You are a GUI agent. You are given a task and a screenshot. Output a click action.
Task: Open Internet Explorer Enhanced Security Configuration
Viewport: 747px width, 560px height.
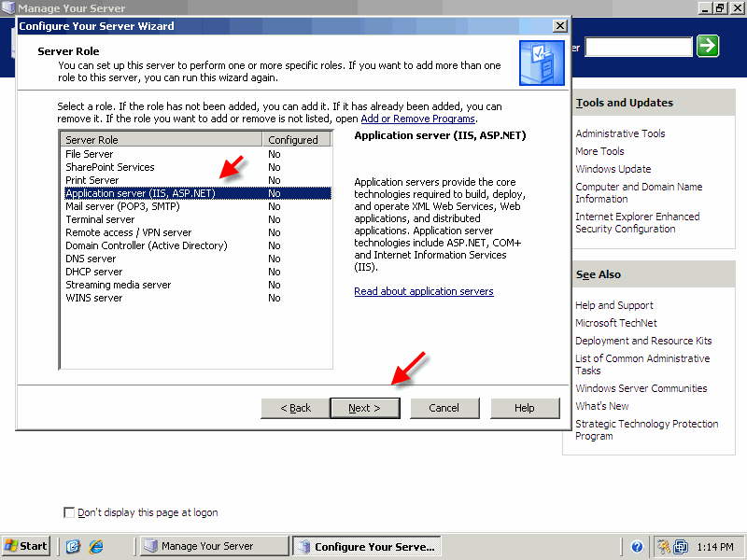coord(638,223)
